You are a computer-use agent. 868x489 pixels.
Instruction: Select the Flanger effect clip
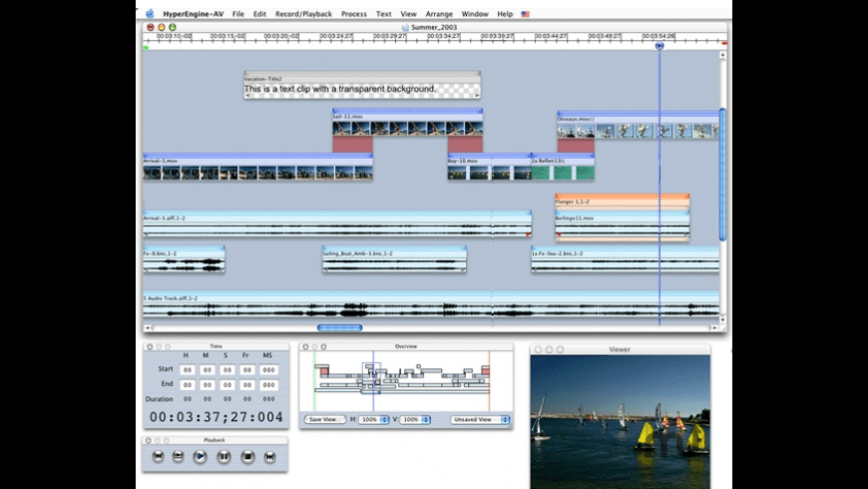click(622, 202)
